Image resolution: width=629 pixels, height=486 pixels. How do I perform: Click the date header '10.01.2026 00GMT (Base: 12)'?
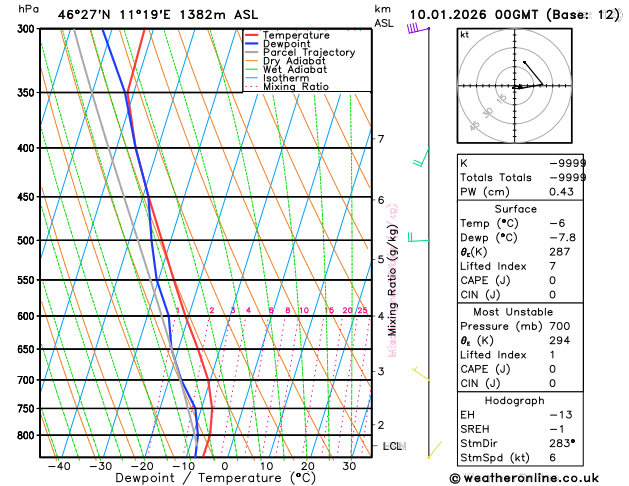(515, 15)
